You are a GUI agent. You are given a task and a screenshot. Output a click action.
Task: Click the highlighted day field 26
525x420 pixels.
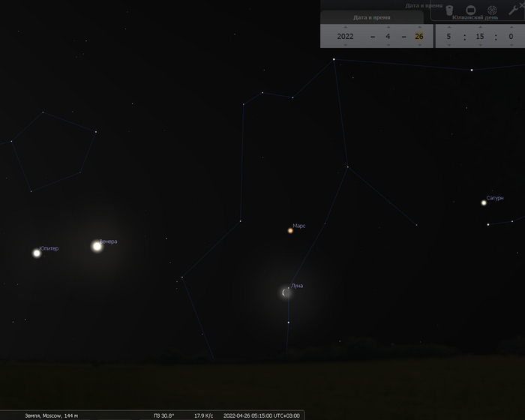(x=419, y=36)
